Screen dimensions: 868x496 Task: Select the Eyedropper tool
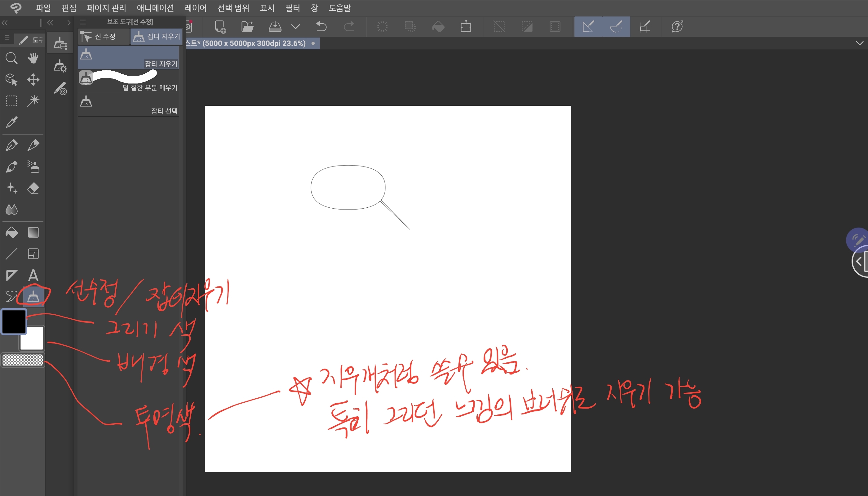[11, 122]
